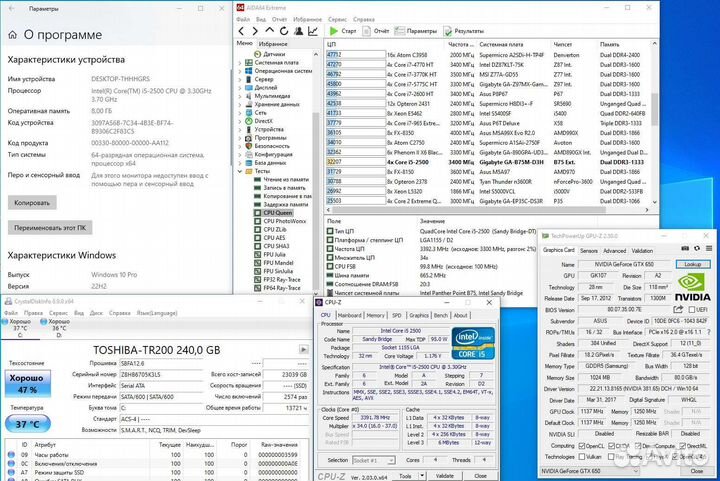Toggle the Vulkan checkbox in GPU-Z
This screenshot has height=481, width=720.
point(582,457)
